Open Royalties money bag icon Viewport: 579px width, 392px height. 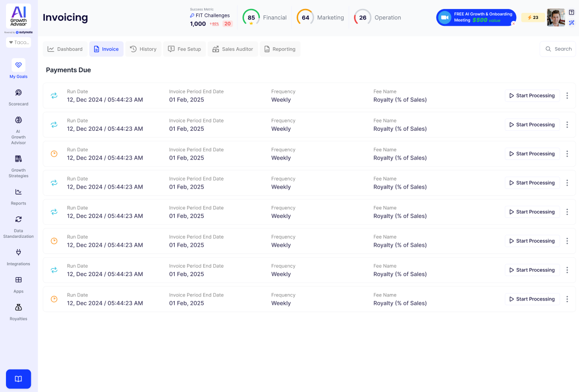(x=18, y=307)
